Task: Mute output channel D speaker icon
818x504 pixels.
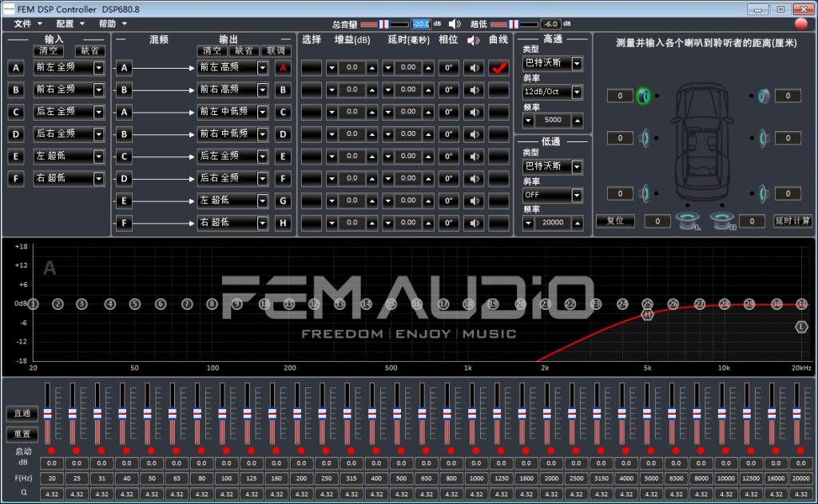Action: [474, 135]
